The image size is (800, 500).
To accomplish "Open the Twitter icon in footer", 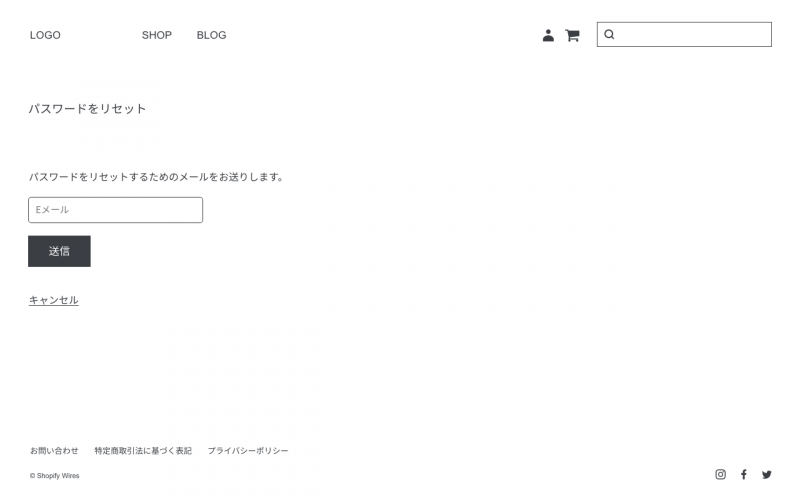I will coord(767,474).
